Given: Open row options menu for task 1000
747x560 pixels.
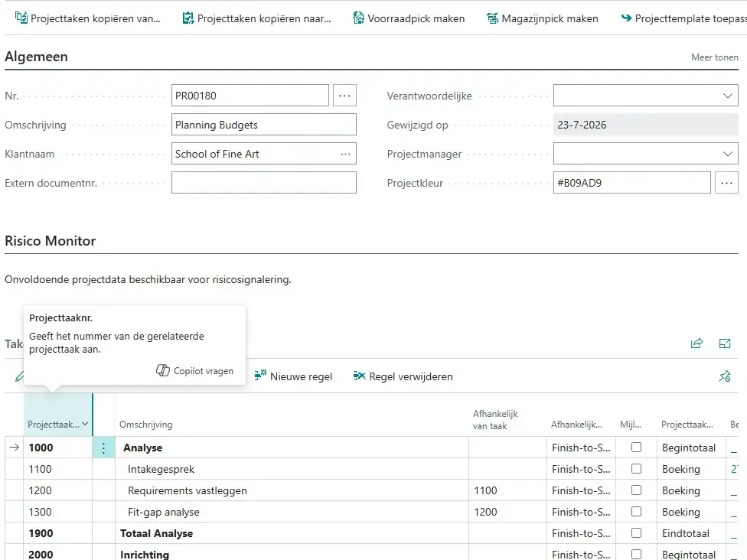Looking at the screenshot, I should [x=103, y=448].
